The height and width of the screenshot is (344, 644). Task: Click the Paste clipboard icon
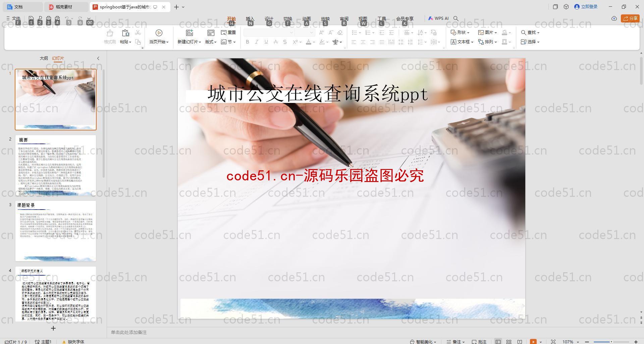tap(125, 33)
